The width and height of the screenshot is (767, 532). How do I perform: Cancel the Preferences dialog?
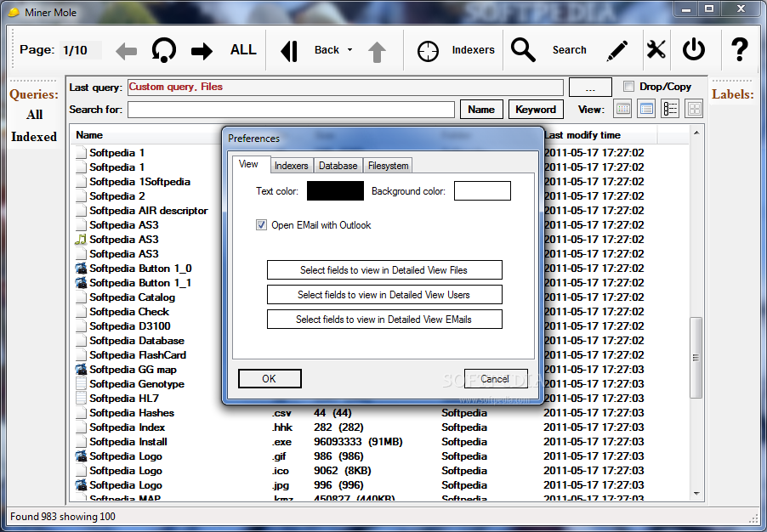pos(496,379)
